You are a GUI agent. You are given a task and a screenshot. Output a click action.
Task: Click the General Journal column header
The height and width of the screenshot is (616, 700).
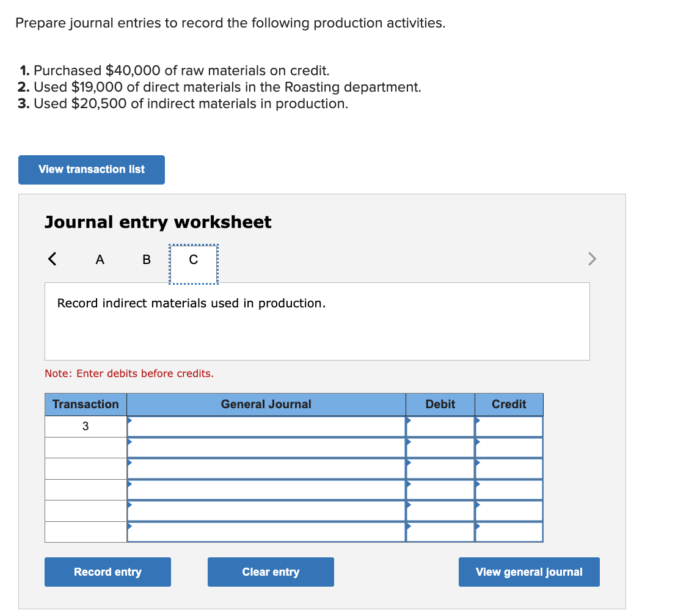[266, 404]
